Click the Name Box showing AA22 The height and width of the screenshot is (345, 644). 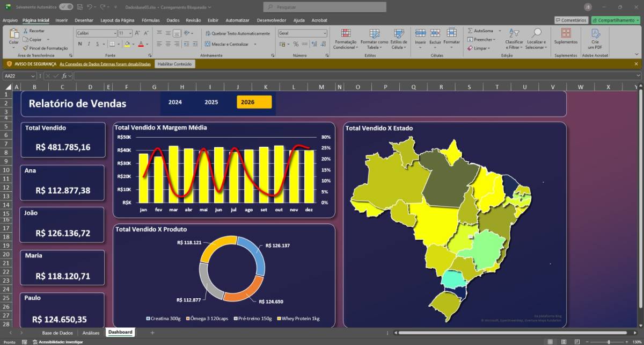[19, 76]
